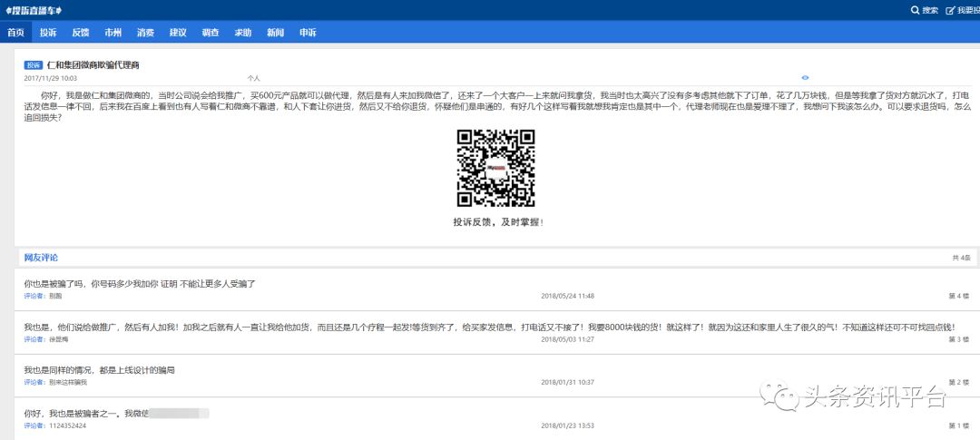Click the blue 投诉 tag badge
The image size is (980, 440).
34,65
